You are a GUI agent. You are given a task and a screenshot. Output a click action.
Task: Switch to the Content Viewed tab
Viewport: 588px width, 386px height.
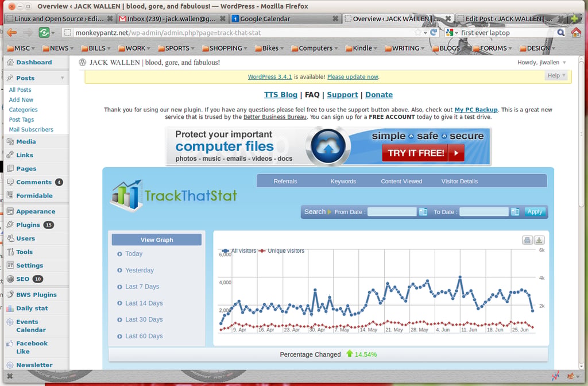point(401,181)
